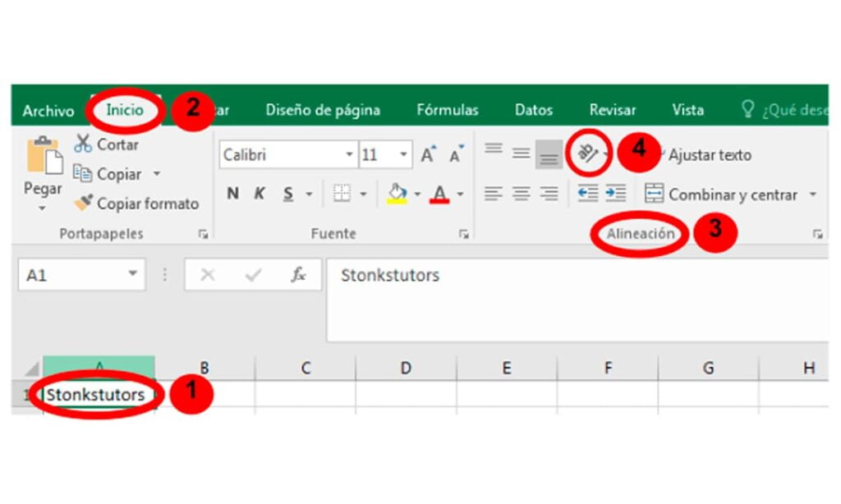The height and width of the screenshot is (504, 841).
Task: Expand Combinar y centrar dropdown arrow
Action: click(812, 194)
